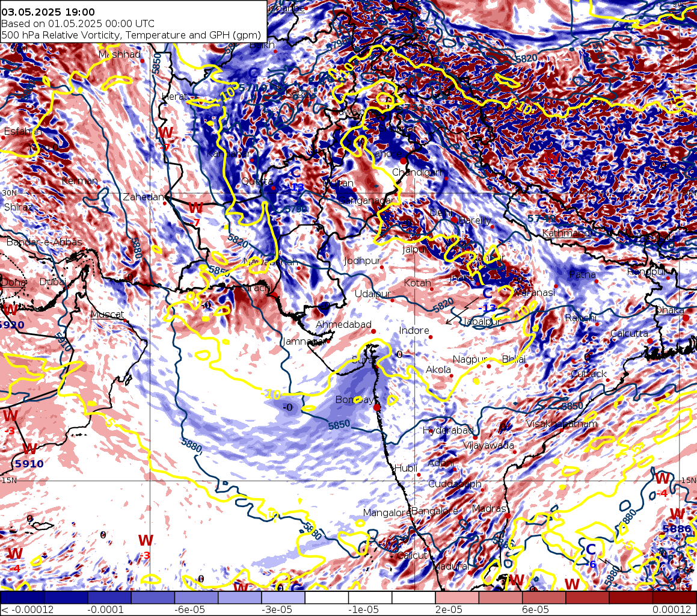Click the 5886 geopotential value at lower right
The image size is (697, 616).
tap(677, 529)
